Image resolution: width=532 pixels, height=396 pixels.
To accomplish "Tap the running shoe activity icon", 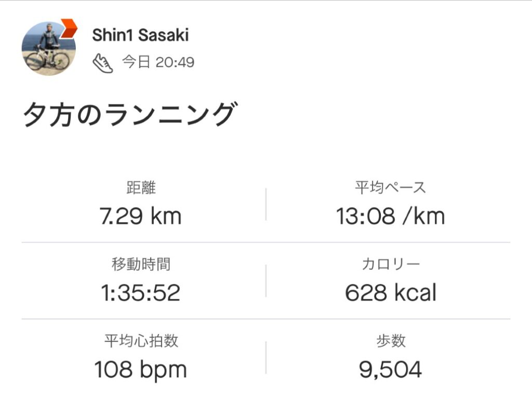I will point(102,63).
